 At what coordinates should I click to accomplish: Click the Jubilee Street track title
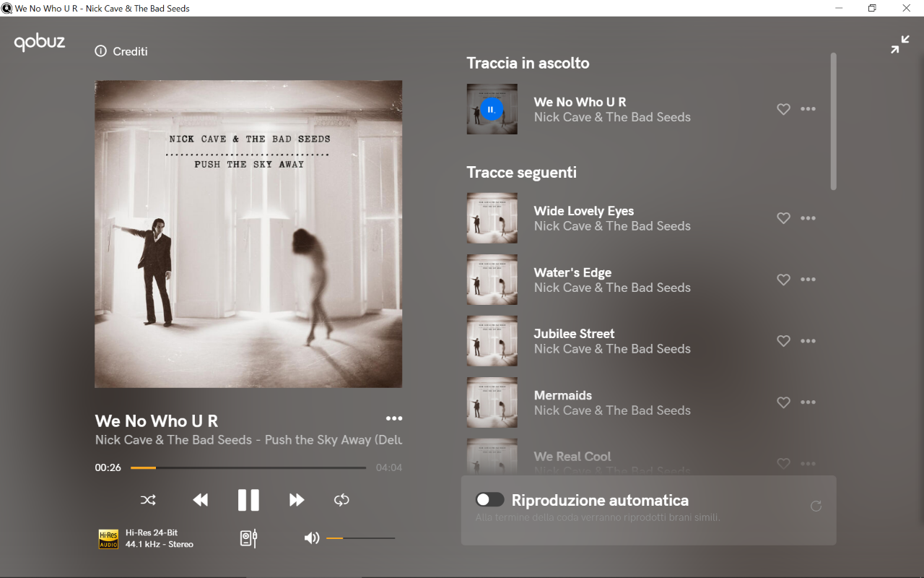[574, 334]
